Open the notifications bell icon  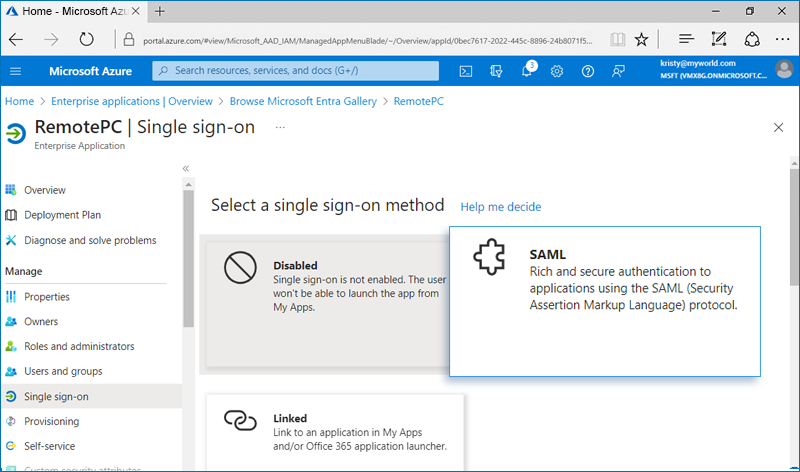tap(527, 71)
